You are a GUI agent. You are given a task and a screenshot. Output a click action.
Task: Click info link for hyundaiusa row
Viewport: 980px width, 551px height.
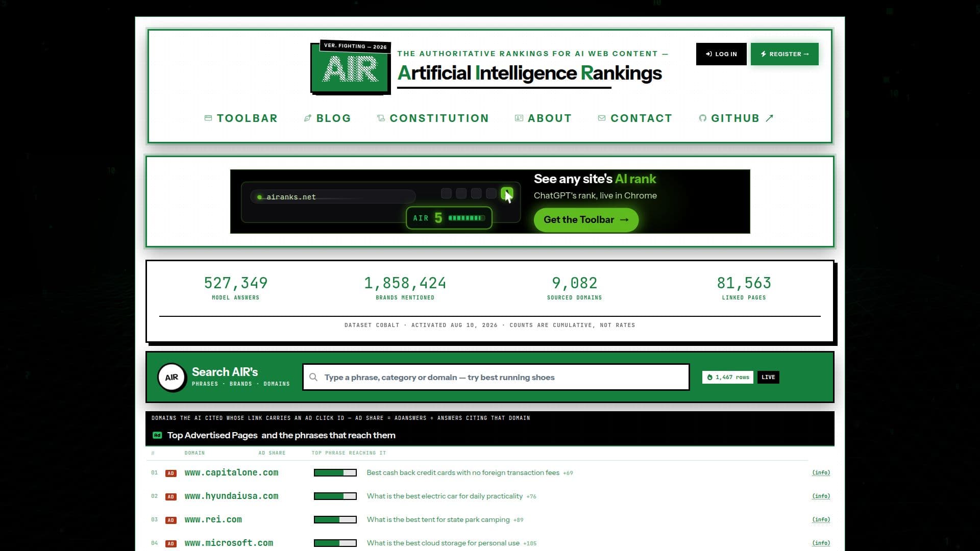[x=821, y=496]
